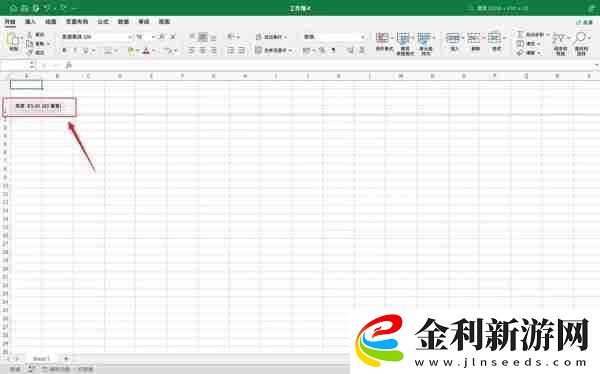Open Cell Styles icon

pyautogui.click(x=424, y=38)
